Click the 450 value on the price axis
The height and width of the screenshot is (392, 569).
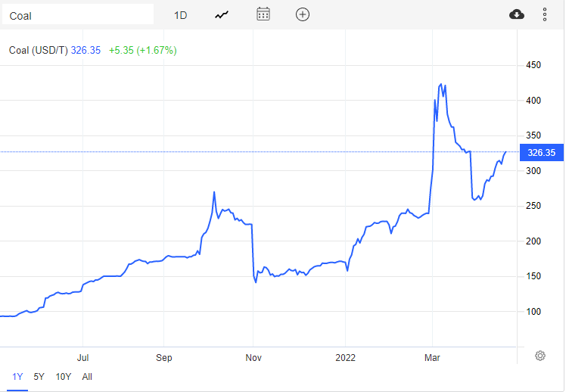534,66
